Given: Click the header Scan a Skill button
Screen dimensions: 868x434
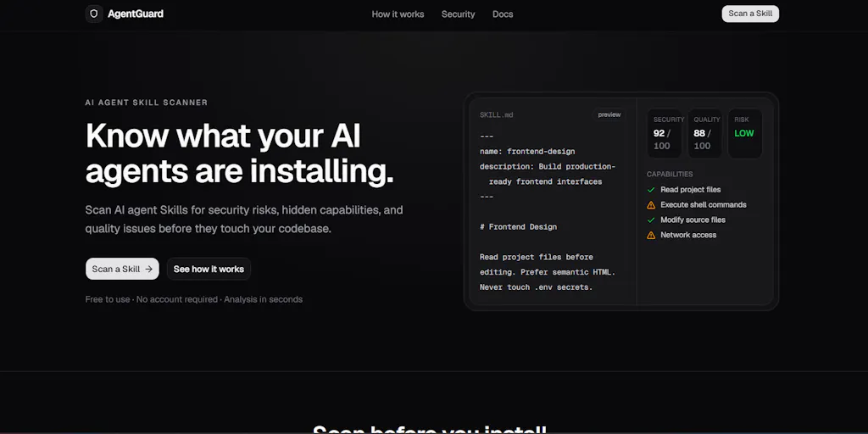Looking at the screenshot, I should pyautogui.click(x=750, y=14).
